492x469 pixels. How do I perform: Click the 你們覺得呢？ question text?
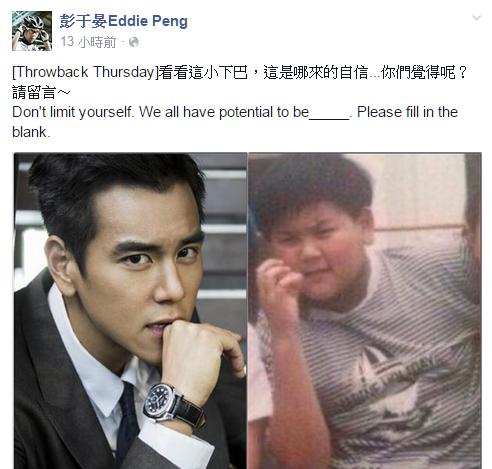click(x=425, y=72)
